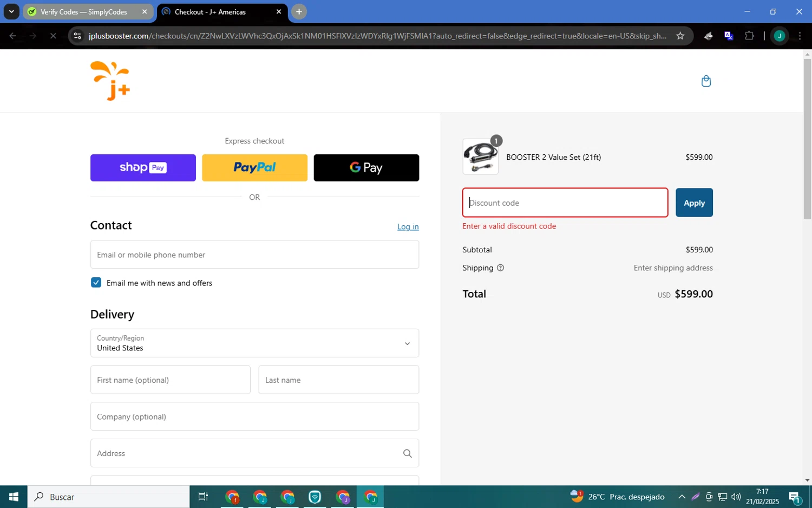Image resolution: width=812 pixels, height=508 pixels.
Task: Click the Log in link
Action: (408, 226)
